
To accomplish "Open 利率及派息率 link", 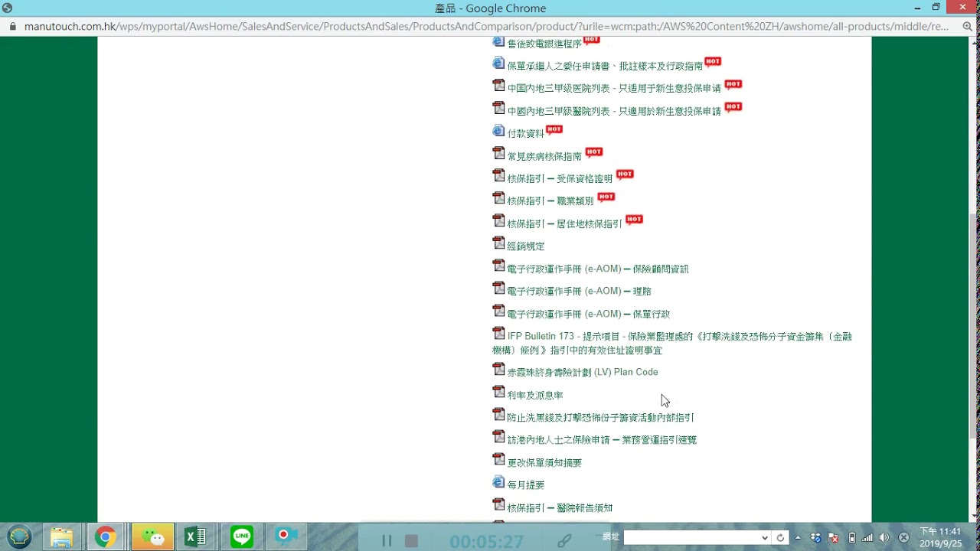I will pos(534,395).
